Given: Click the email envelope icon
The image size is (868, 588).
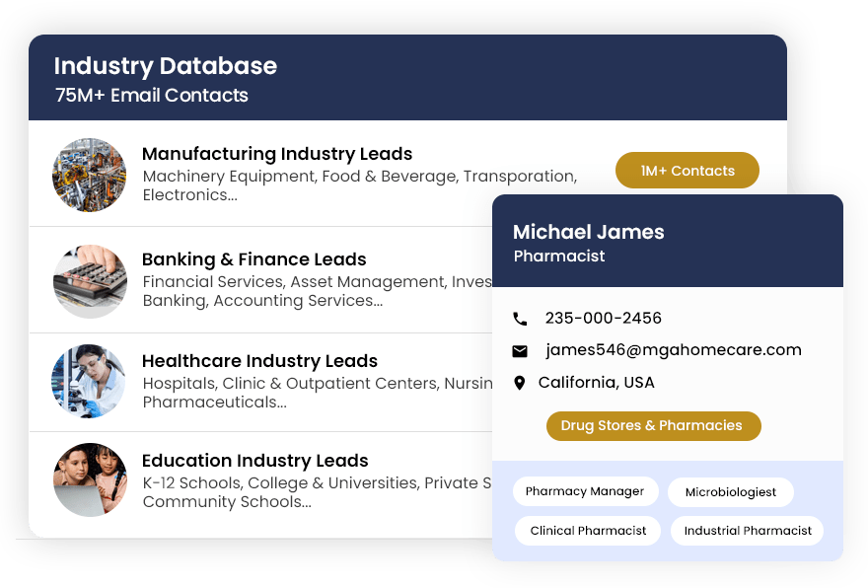Looking at the screenshot, I should tap(520, 351).
